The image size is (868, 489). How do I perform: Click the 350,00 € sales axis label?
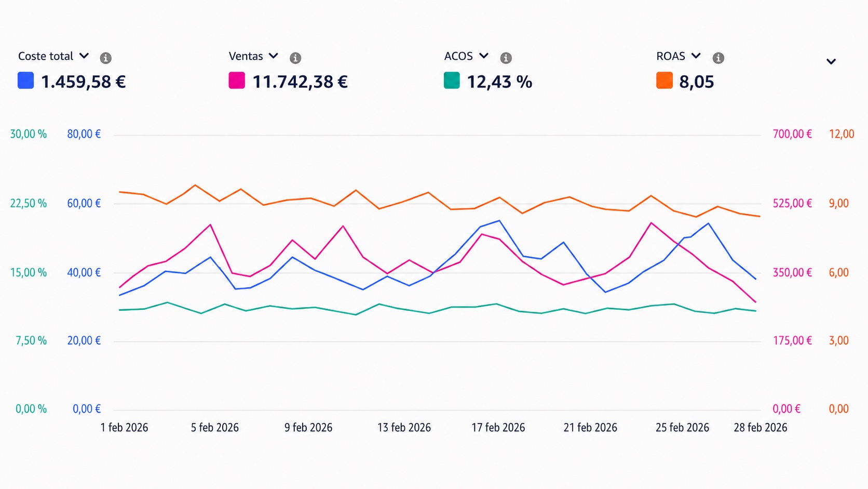(x=792, y=272)
